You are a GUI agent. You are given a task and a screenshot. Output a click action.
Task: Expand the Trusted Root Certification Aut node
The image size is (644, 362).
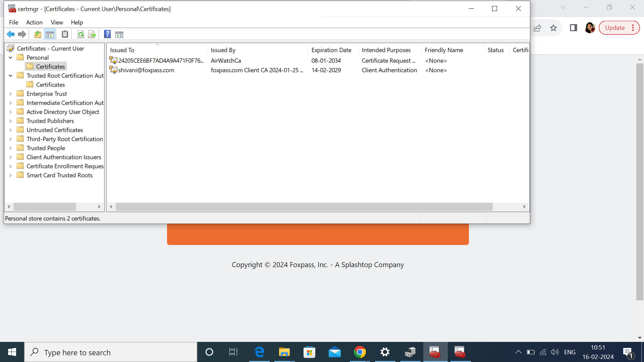[10, 75]
